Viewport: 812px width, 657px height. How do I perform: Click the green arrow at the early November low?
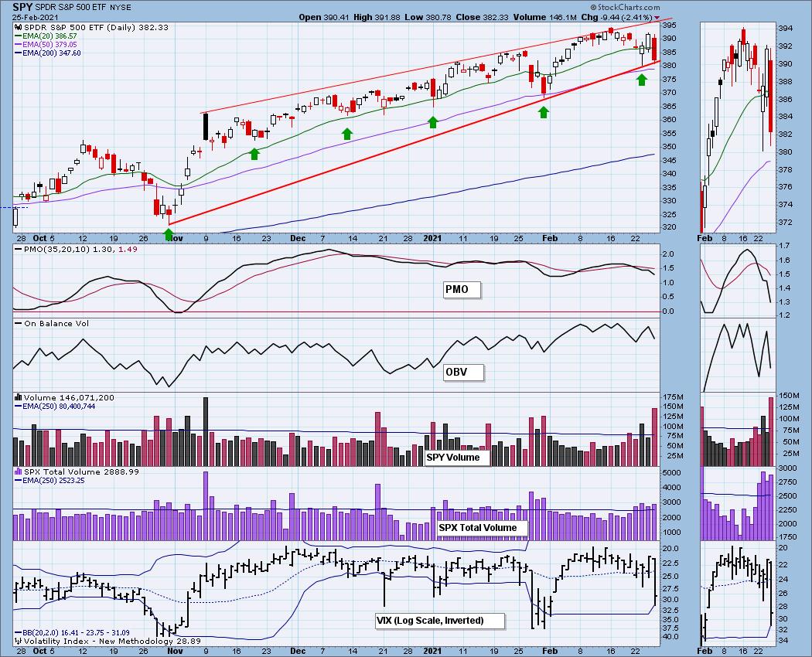click(x=169, y=235)
